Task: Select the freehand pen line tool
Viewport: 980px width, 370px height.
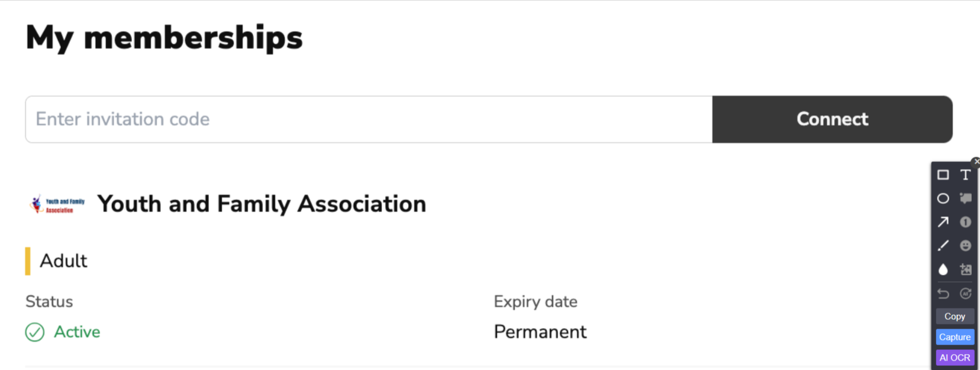Action: [943, 246]
